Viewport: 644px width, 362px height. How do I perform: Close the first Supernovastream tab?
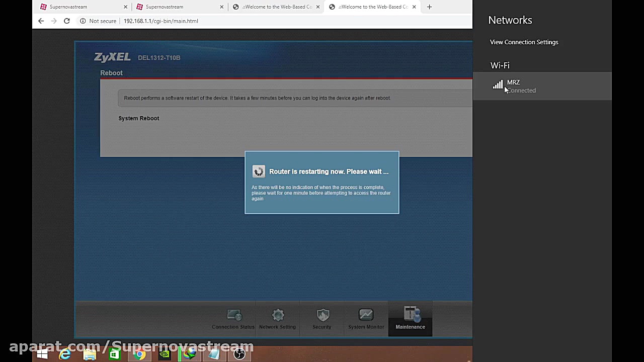click(125, 7)
